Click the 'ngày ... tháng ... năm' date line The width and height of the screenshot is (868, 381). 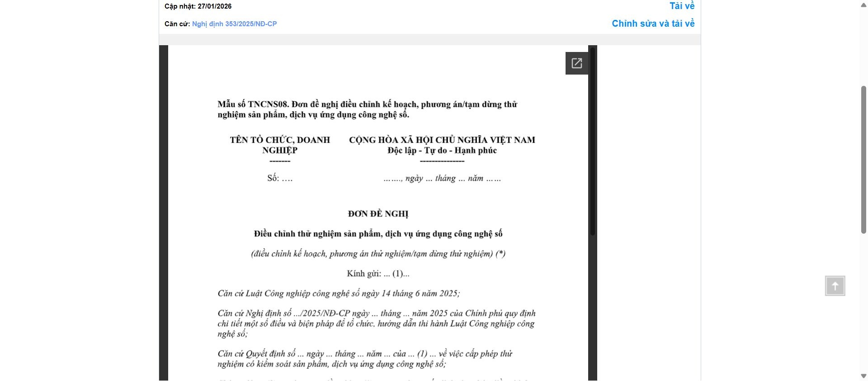tap(442, 178)
